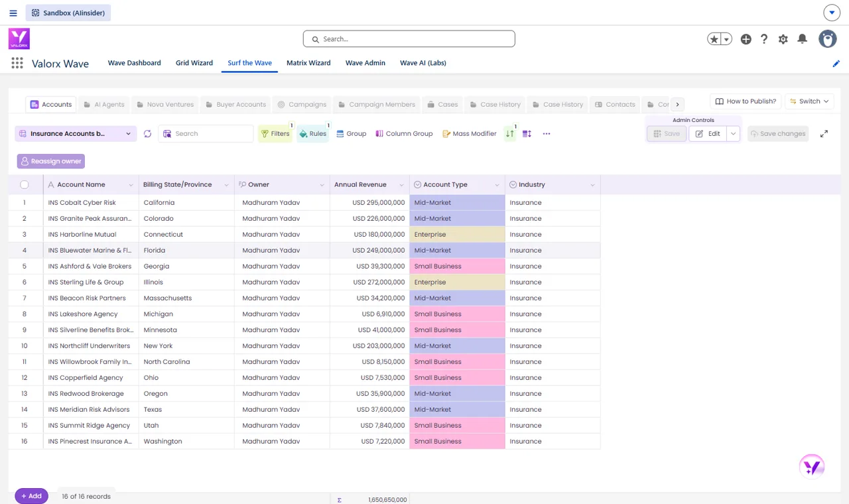Click the Valorx logo
This screenshot has width=849, height=504.
pyautogui.click(x=19, y=38)
